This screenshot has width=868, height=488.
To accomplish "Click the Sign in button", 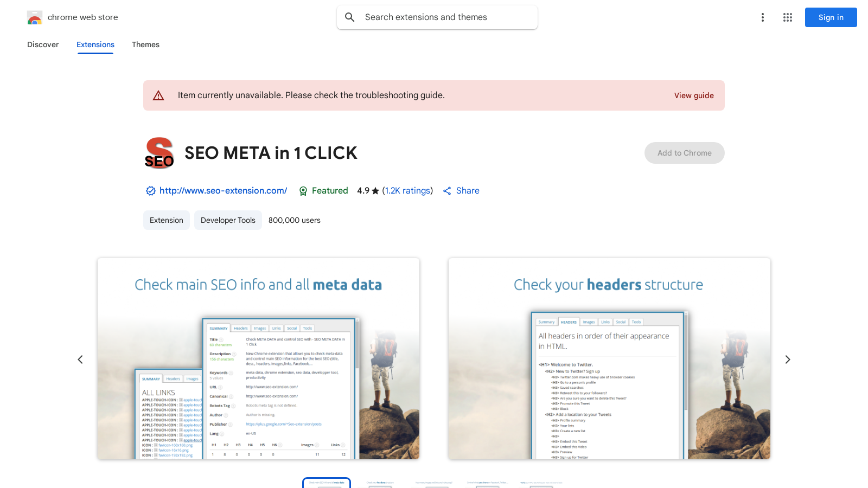I will 831,17.
